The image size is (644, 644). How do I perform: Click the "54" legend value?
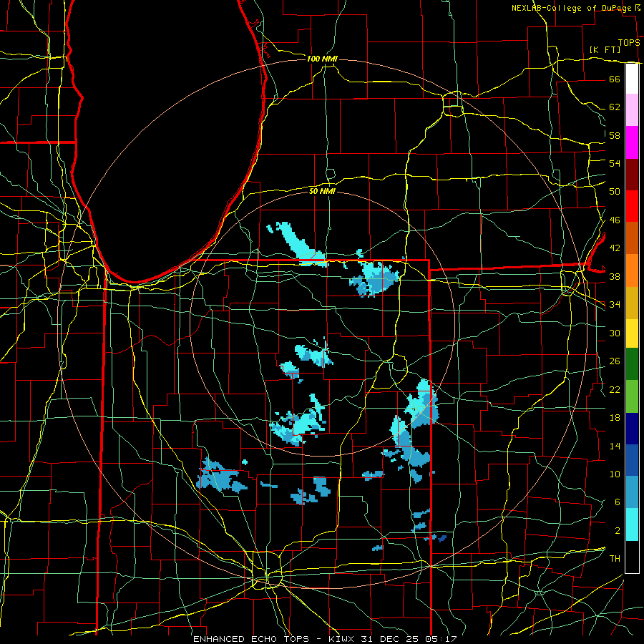click(615, 163)
